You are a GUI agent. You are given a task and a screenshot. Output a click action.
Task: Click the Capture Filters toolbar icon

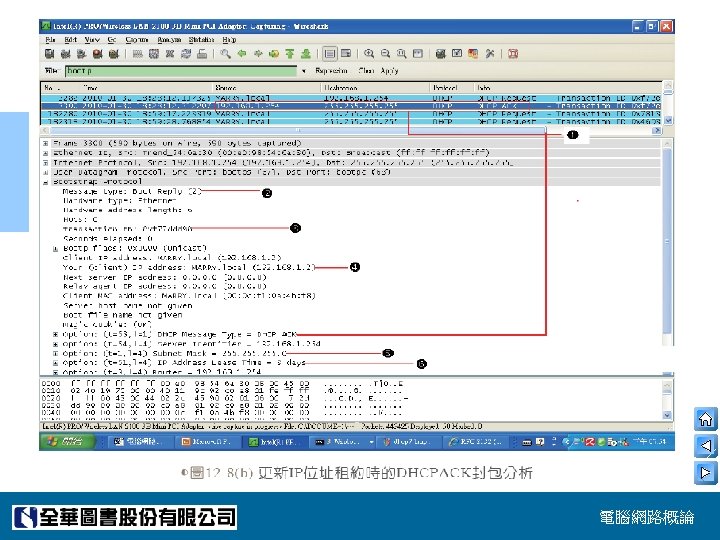coord(440,54)
